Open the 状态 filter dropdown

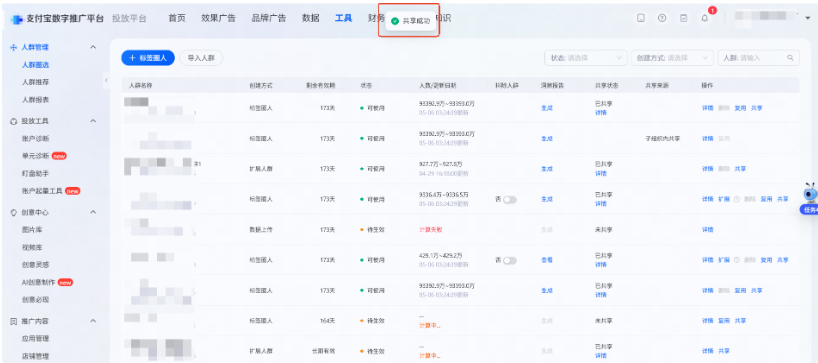(x=586, y=58)
